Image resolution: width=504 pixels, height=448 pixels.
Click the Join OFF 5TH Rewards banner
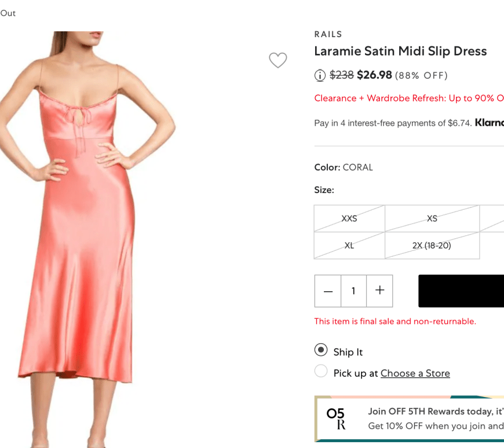[434, 419]
